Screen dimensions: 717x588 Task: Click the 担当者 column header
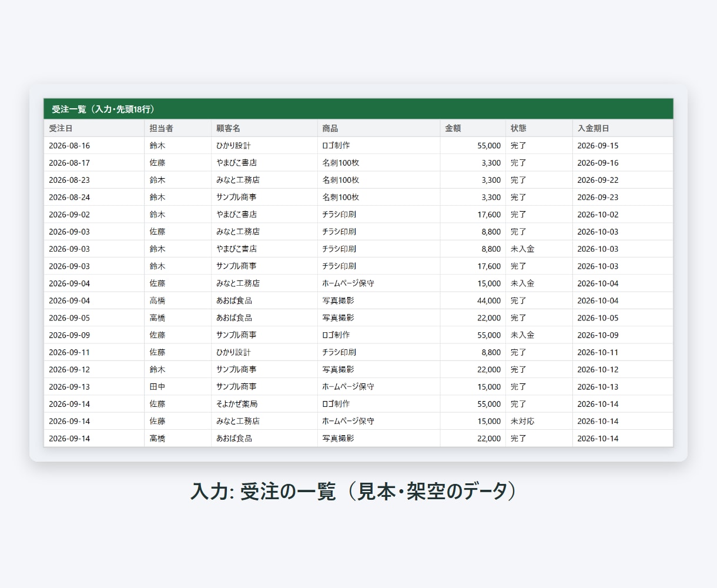tap(177, 128)
